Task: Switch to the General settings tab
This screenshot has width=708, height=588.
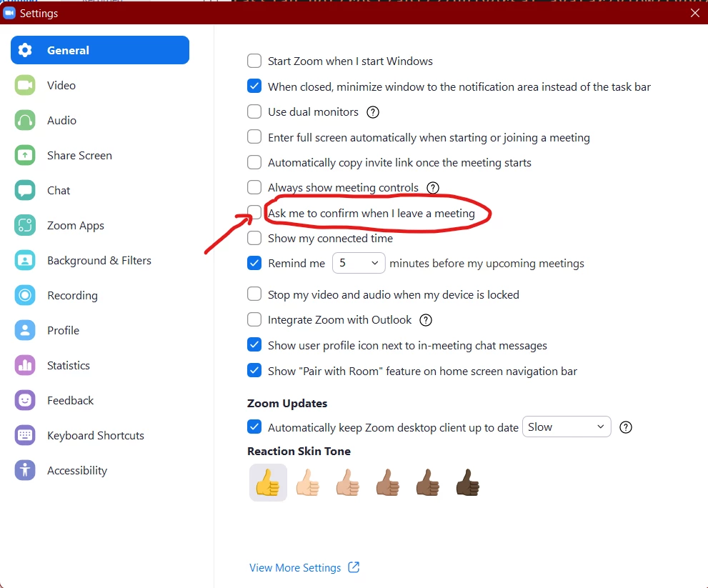Action: point(100,50)
